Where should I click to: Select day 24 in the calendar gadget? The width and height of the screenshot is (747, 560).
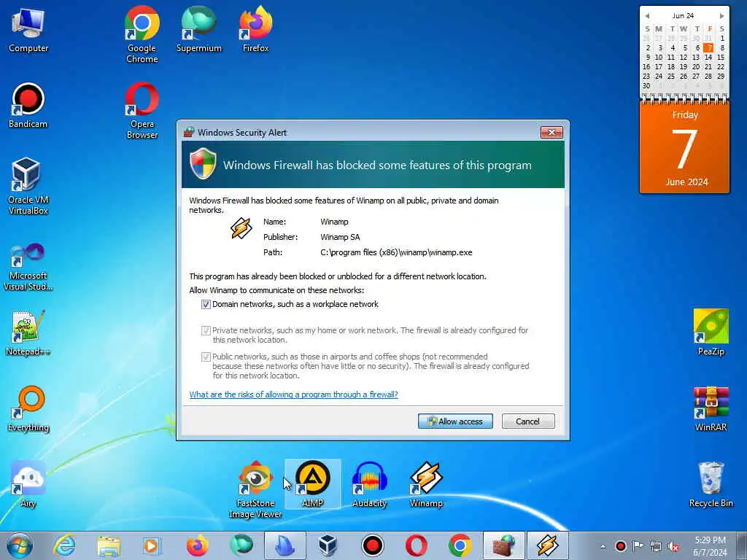[659, 76]
